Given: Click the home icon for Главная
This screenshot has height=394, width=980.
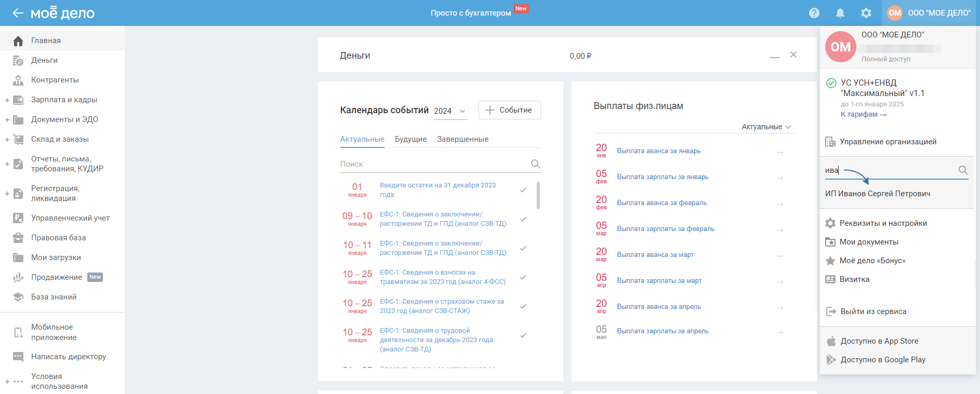Looking at the screenshot, I should [x=18, y=40].
